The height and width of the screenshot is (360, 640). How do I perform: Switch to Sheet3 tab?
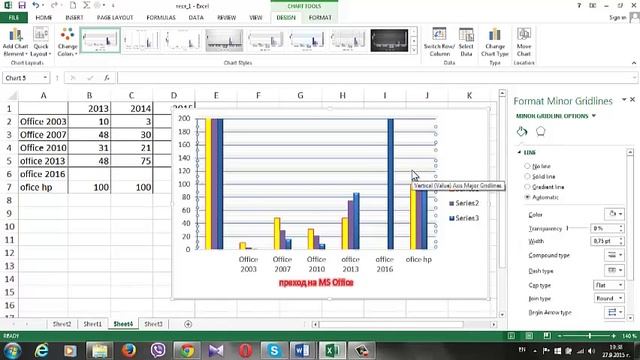click(153, 324)
